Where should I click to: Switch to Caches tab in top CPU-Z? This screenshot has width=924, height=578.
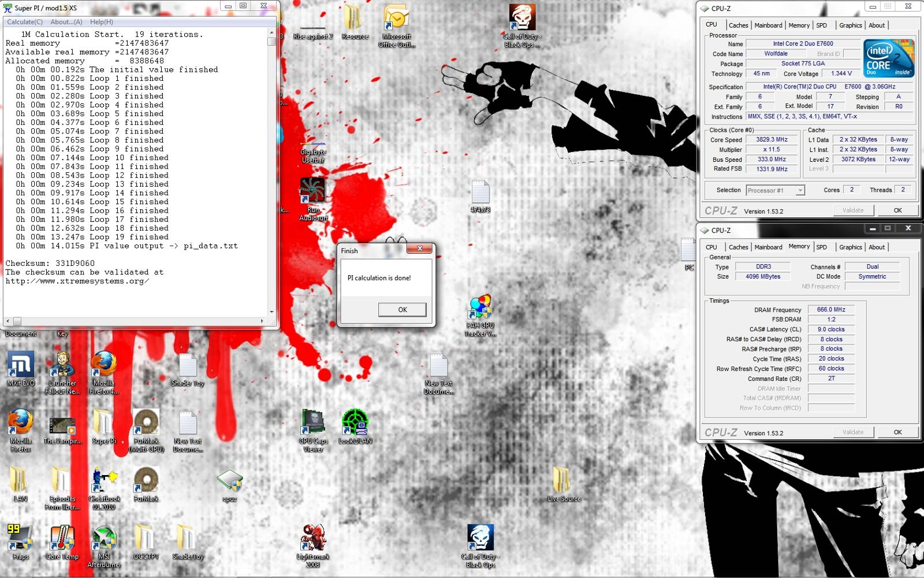click(738, 25)
